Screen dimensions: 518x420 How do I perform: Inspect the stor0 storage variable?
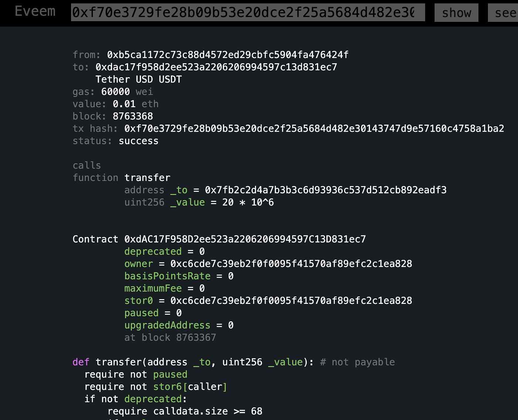[x=138, y=301]
